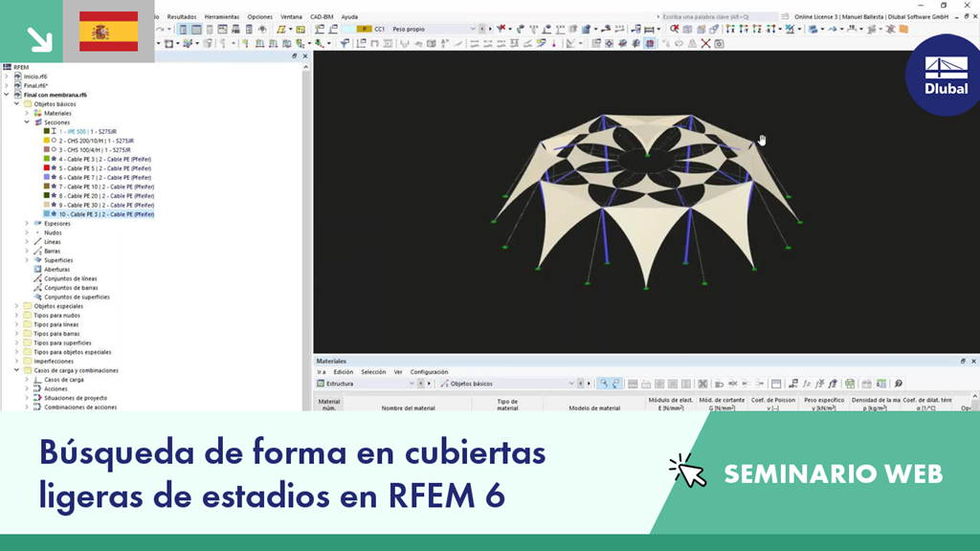Click the mirror triangle icon in second toolbar
980x551 pixels.
(x=693, y=44)
